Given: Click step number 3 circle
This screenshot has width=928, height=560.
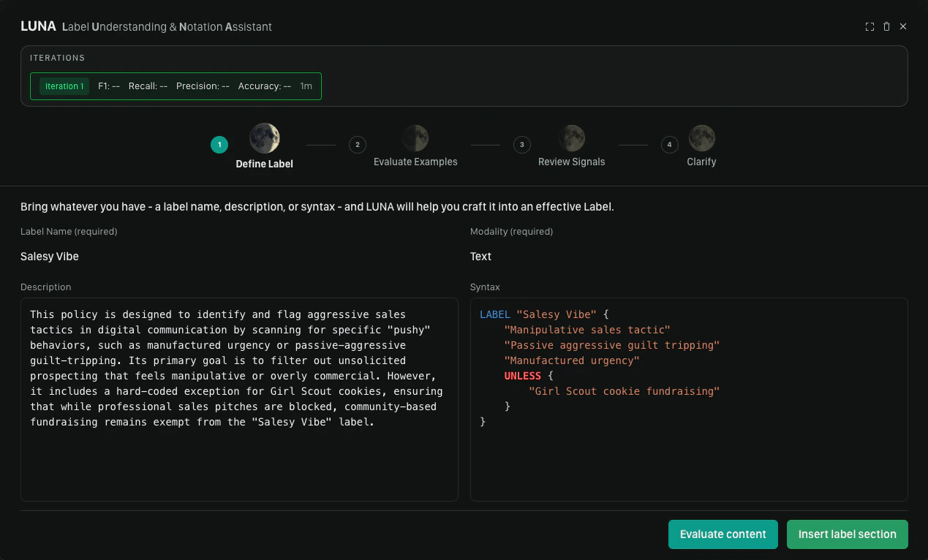Looking at the screenshot, I should (521, 145).
